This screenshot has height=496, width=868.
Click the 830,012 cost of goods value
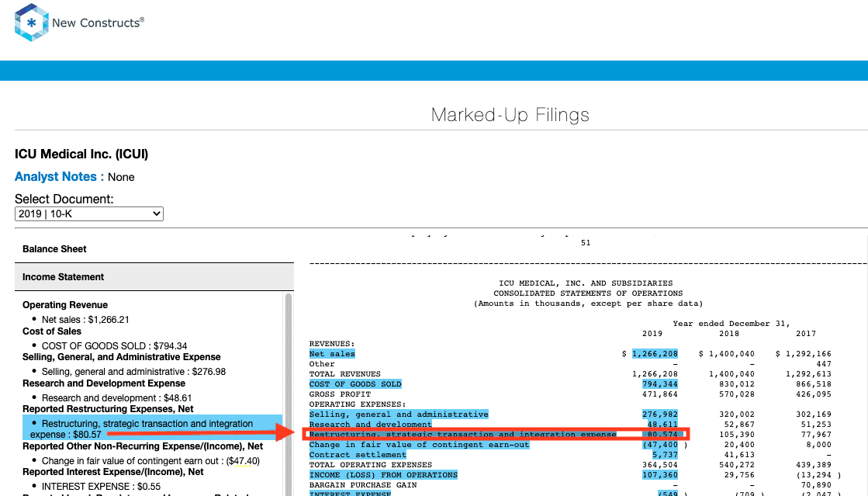click(x=737, y=384)
